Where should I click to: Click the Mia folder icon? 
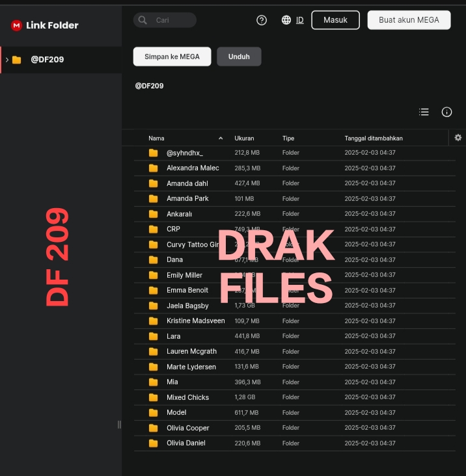pyautogui.click(x=154, y=382)
